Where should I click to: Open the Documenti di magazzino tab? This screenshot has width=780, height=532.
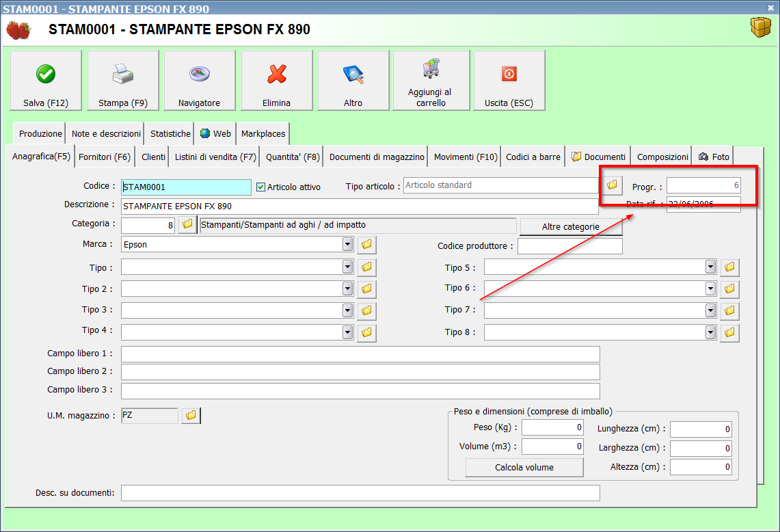tap(377, 157)
